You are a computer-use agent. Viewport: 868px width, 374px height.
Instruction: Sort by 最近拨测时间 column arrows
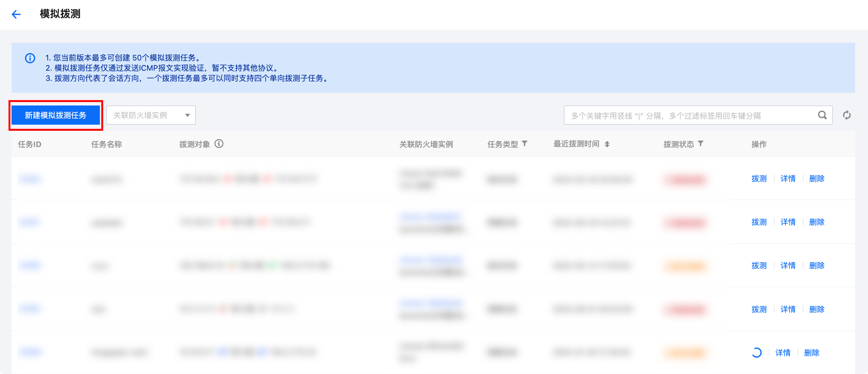(x=607, y=144)
